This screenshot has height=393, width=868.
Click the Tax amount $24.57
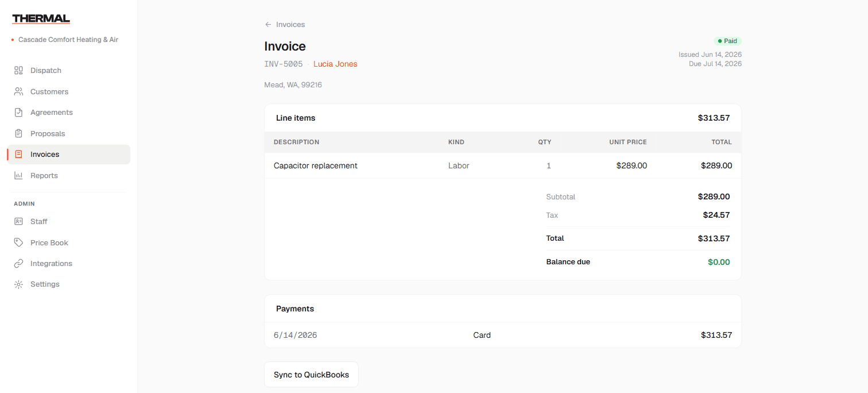[716, 215]
